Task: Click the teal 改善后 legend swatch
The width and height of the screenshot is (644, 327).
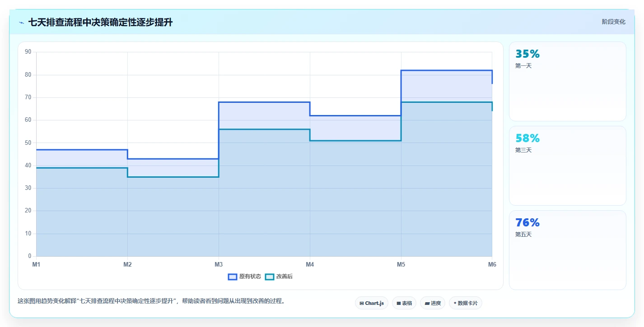Action: (269, 276)
